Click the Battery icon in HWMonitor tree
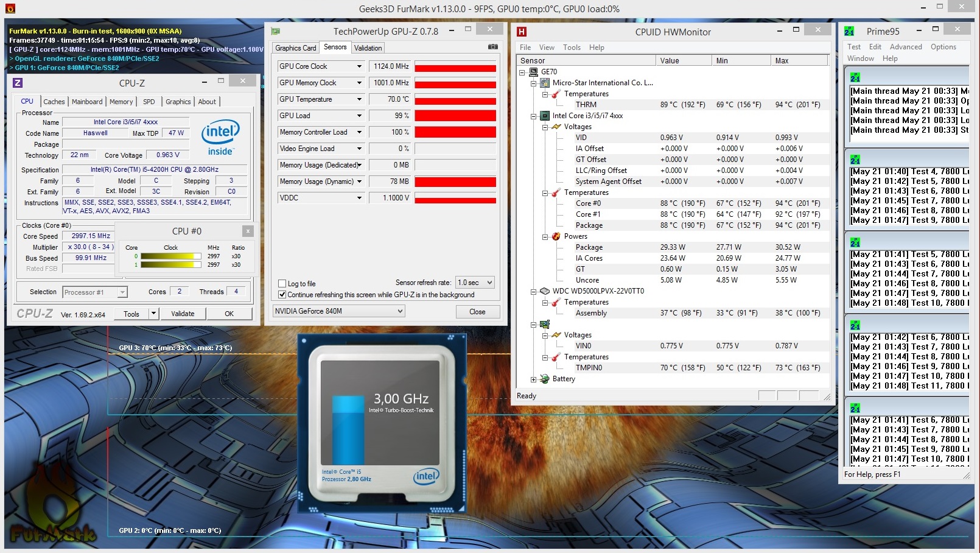Viewport: 980px width, 553px height. click(545, 379)
